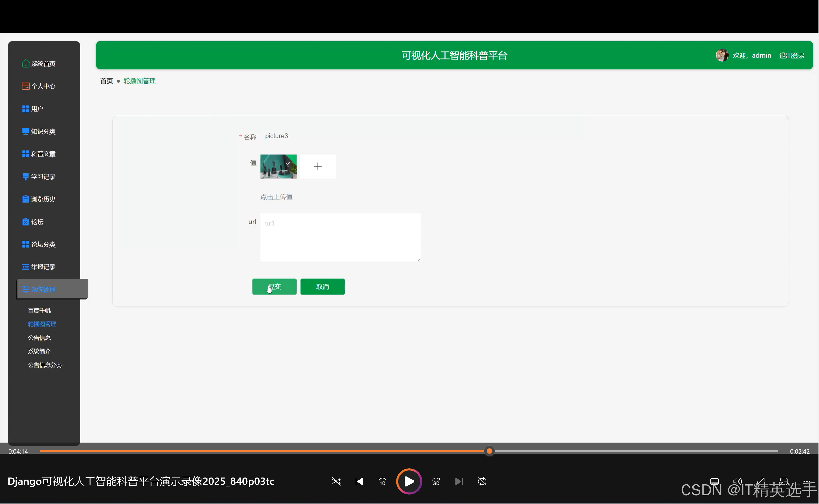The image size is (819, 504).
Task: Click the admin avatar picture
Action: (x=722, y=55)
